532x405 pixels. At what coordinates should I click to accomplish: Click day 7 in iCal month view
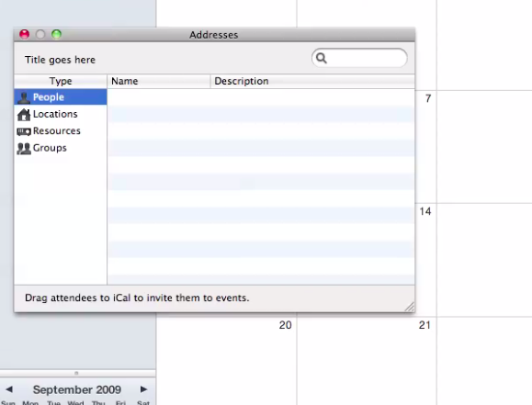428,98
